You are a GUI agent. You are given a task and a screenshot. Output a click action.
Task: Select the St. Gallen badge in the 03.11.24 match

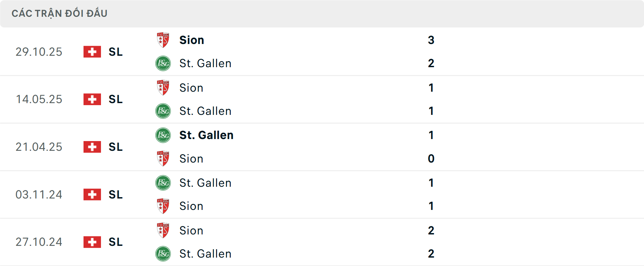coord(163,182)
